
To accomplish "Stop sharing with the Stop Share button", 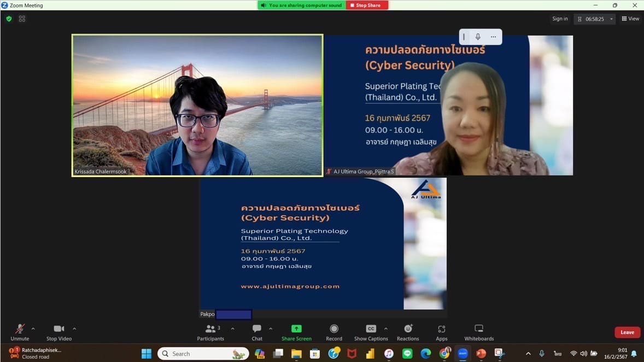I will point(367,5).
